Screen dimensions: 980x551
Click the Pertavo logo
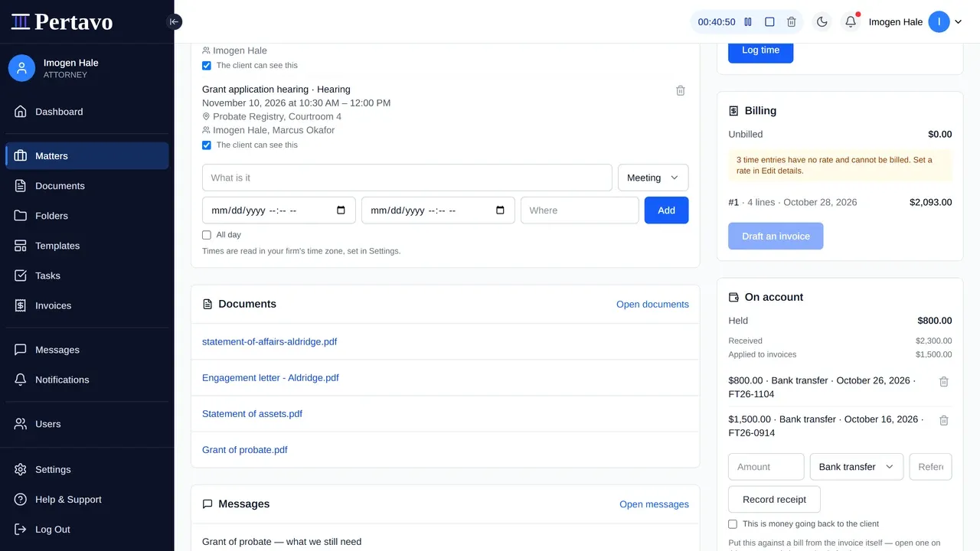point(62,21)
